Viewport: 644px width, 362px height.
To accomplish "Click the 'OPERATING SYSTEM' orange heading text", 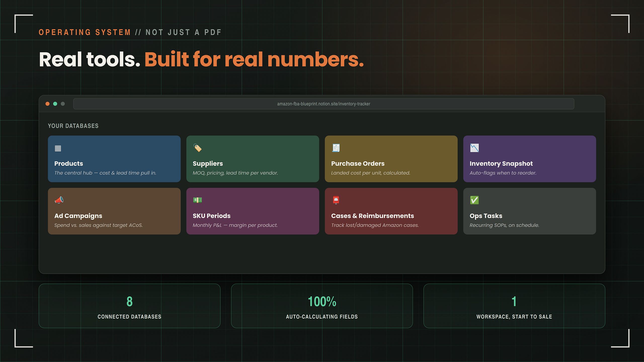I will pyautogui.click(x=85, y=32).
